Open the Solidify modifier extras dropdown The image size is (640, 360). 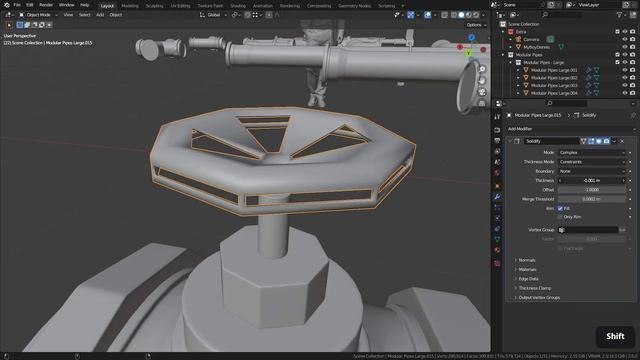pyautogui.click(x=614, y=141)
